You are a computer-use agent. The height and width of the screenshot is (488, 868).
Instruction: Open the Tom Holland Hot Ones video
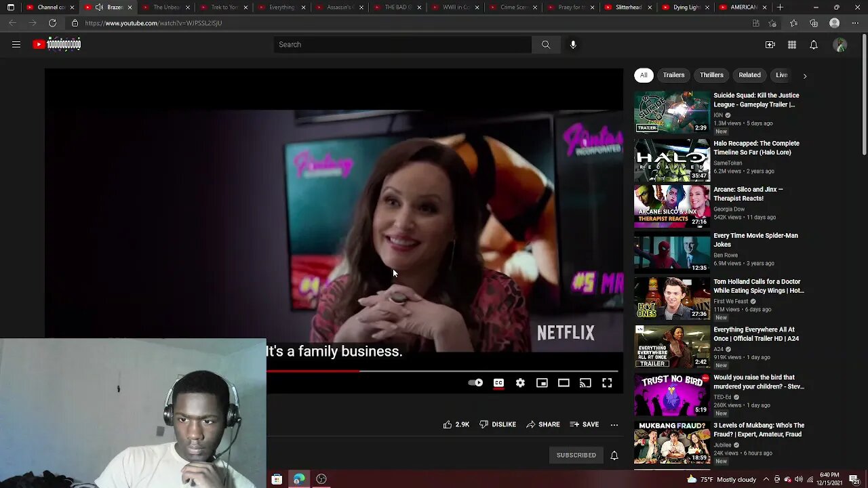(x=759, y=286)
